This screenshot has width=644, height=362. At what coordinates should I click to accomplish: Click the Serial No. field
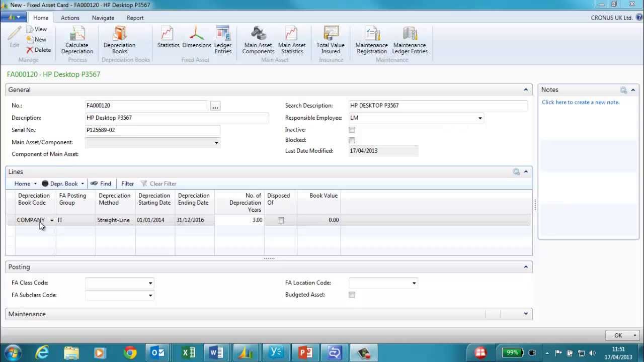[x=152, y=130]
